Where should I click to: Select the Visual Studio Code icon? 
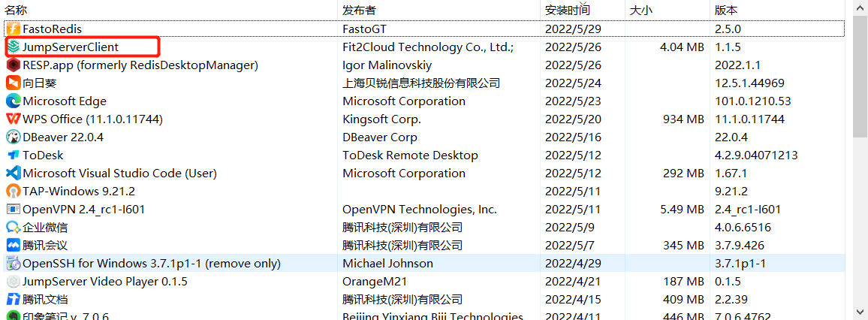(x=14, y=174)
